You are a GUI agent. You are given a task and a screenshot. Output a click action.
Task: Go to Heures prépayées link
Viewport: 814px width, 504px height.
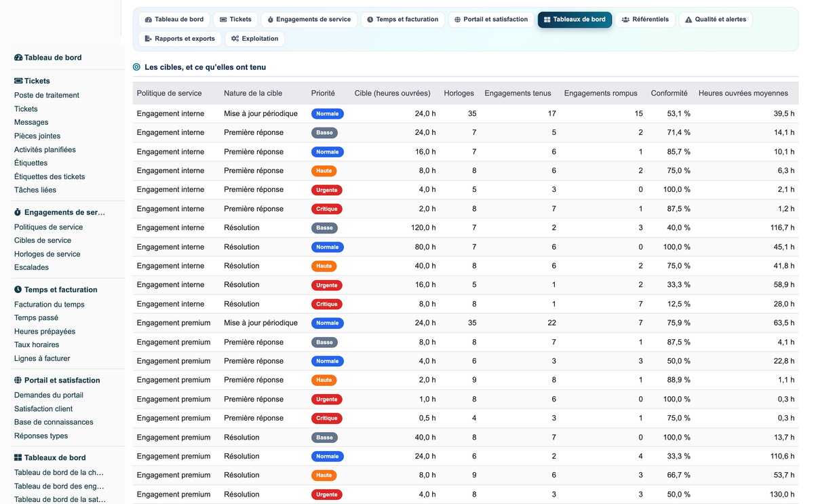click(45, 332)
